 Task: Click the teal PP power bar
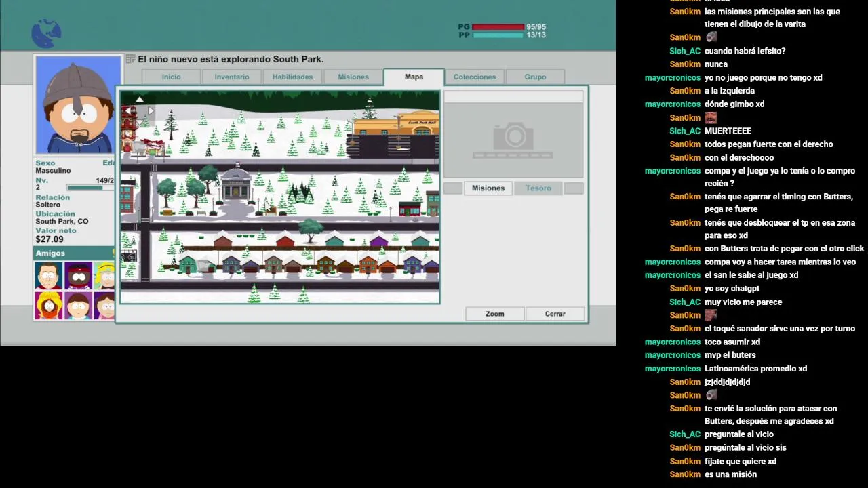tap(498, 35)
